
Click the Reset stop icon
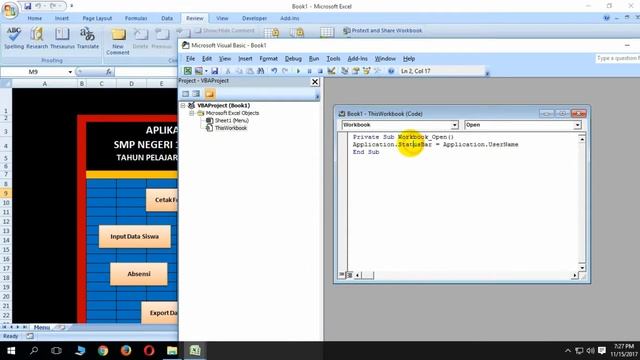pyautogui.click(x=320, y=71)
